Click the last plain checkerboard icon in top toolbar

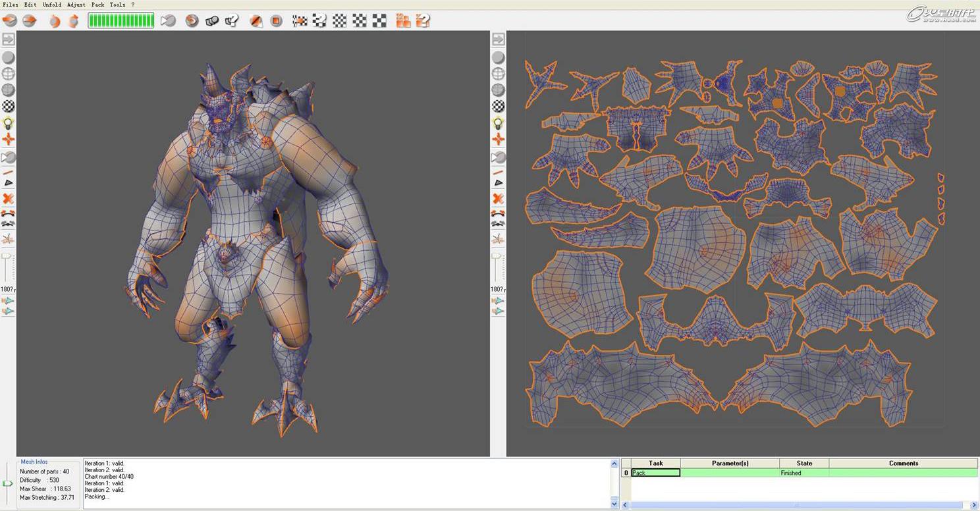379,20
